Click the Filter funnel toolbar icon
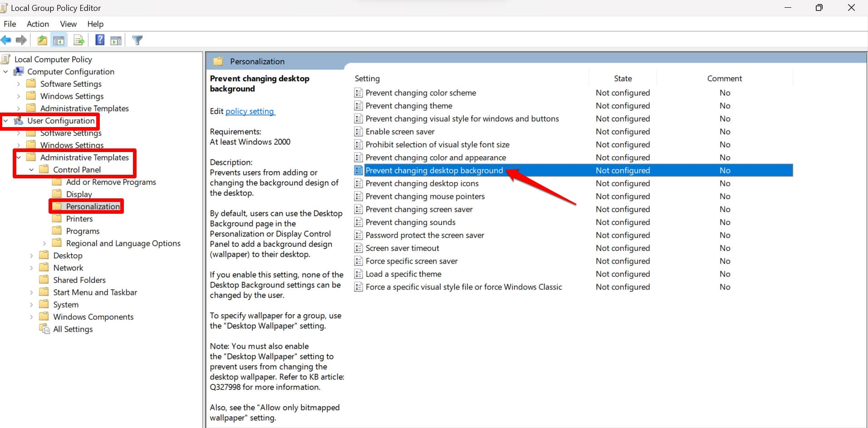This screenshot has width=868, height=428. tap(137, 40)
